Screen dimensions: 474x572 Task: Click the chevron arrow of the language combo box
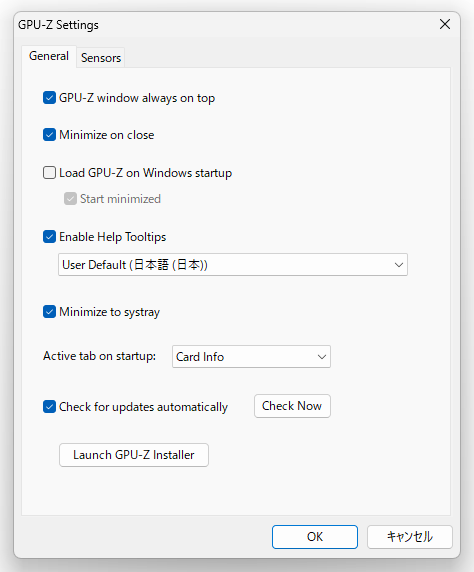[399, 265]
